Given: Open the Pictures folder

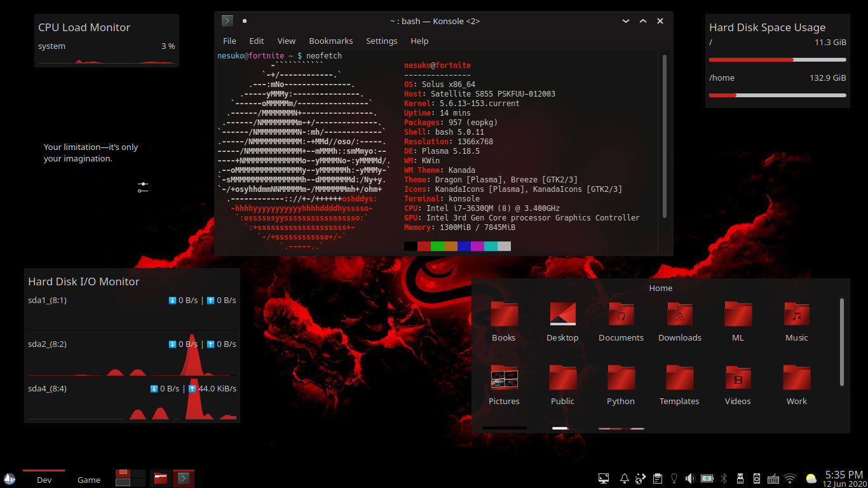Looking at the screenshot, I should [x=504, y=385].
